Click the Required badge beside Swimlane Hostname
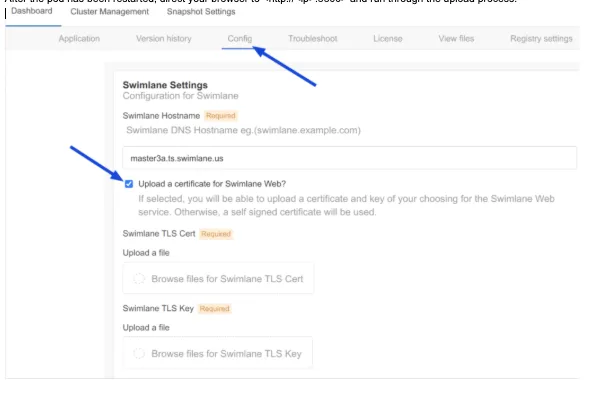 (x=221, y=116)
